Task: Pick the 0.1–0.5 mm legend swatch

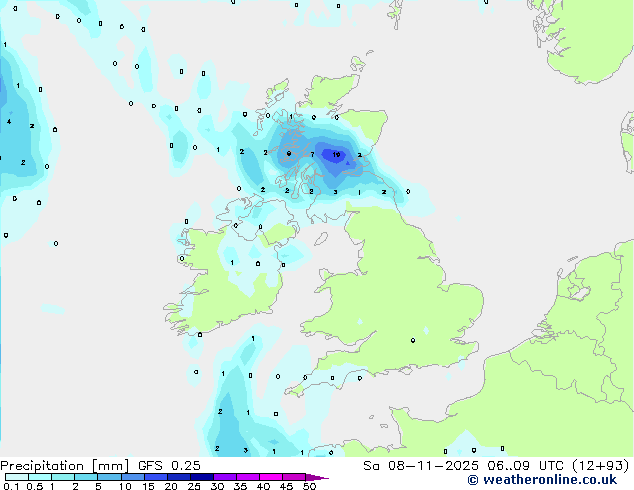Action: (17, 477)
